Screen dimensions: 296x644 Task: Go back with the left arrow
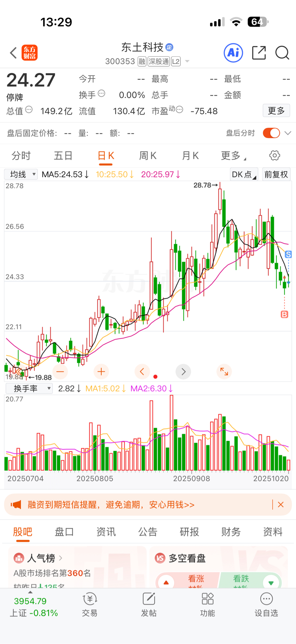13,53
